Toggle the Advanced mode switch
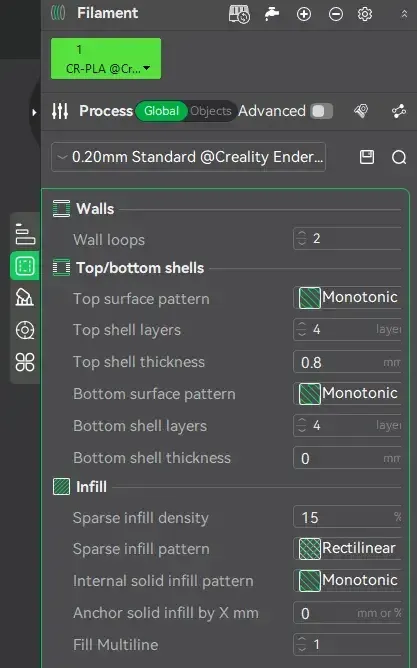The image size is (417, 668). (x=322, y=111)
